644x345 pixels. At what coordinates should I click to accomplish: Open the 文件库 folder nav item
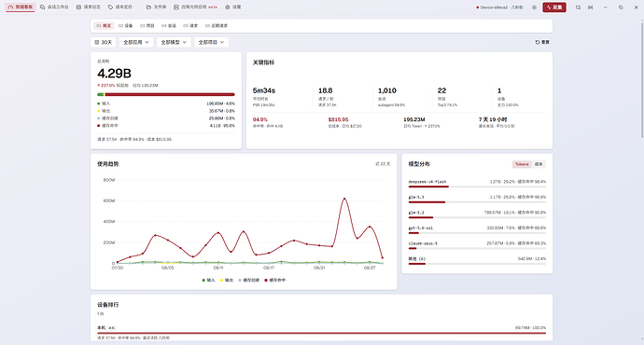point(156,7)
